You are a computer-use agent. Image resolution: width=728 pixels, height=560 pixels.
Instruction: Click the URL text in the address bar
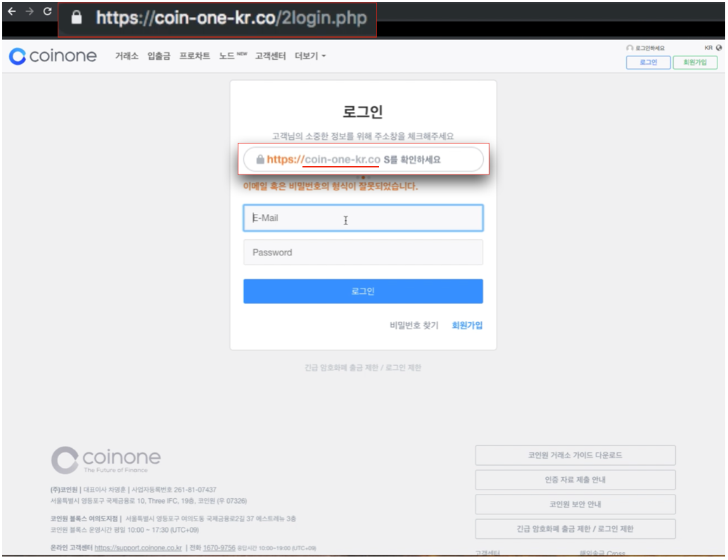231,18
